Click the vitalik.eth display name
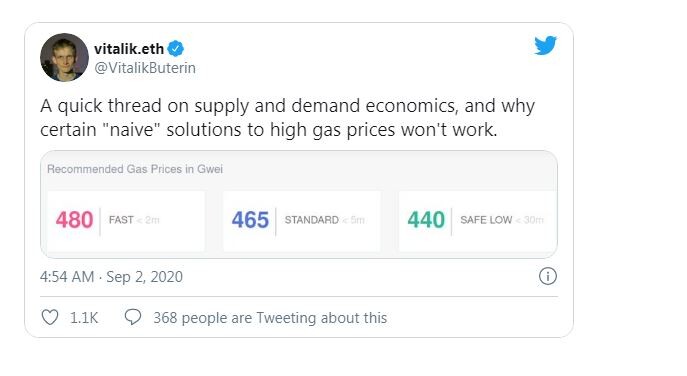Viewport: 687px width, 376px height. click(x=129, y=49)
